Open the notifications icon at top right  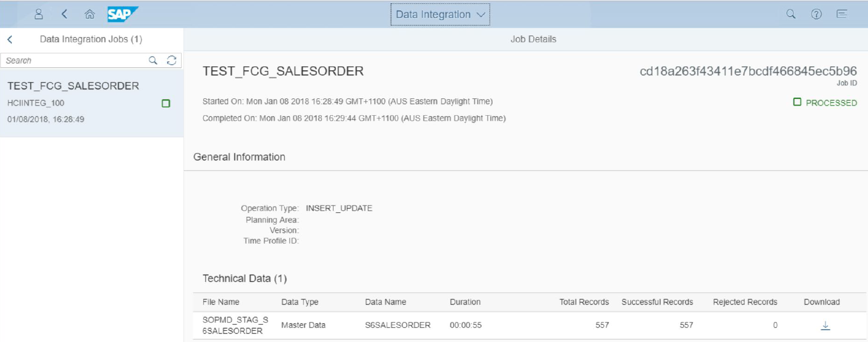842,14
